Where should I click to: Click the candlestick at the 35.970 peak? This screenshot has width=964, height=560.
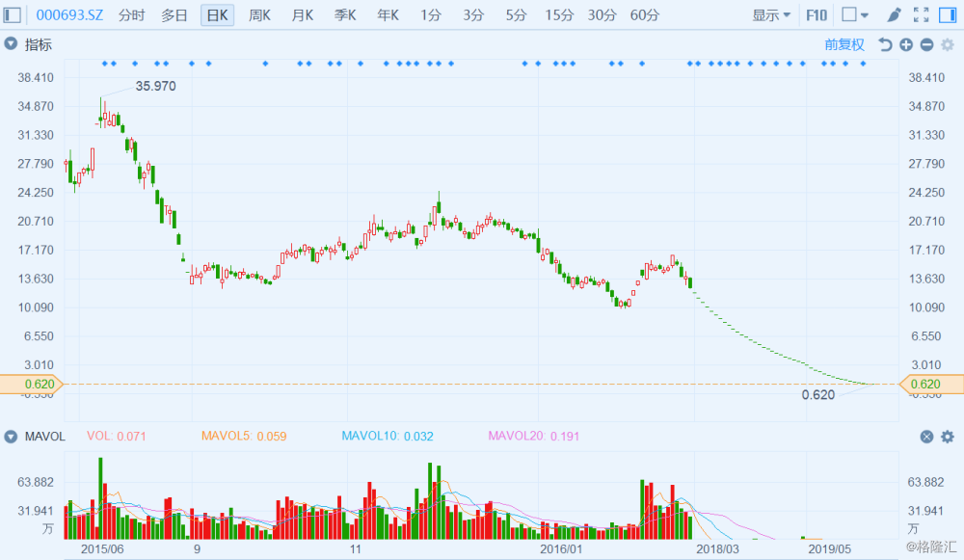[x=101, y=112]
